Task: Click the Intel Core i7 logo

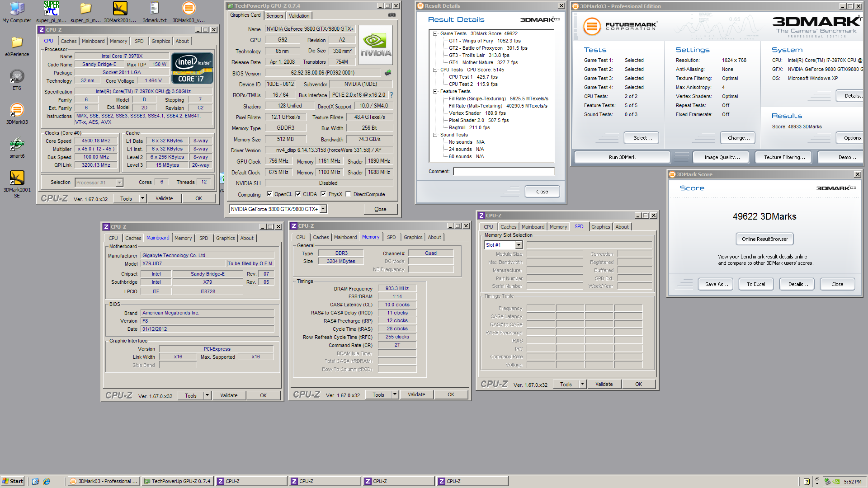Action: (193, 69)
